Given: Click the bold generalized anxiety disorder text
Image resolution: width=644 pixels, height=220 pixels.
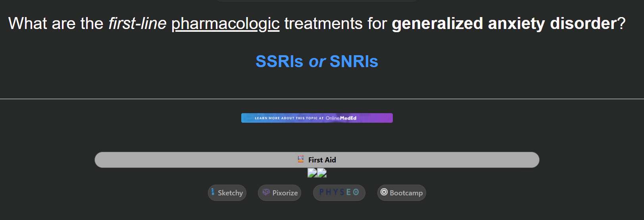Looking at the screenshot, I should coord(504,24).
